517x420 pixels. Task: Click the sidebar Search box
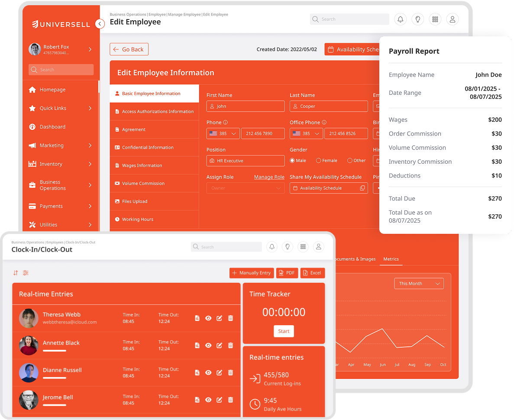pyautogui.click(x=61, y=70)
